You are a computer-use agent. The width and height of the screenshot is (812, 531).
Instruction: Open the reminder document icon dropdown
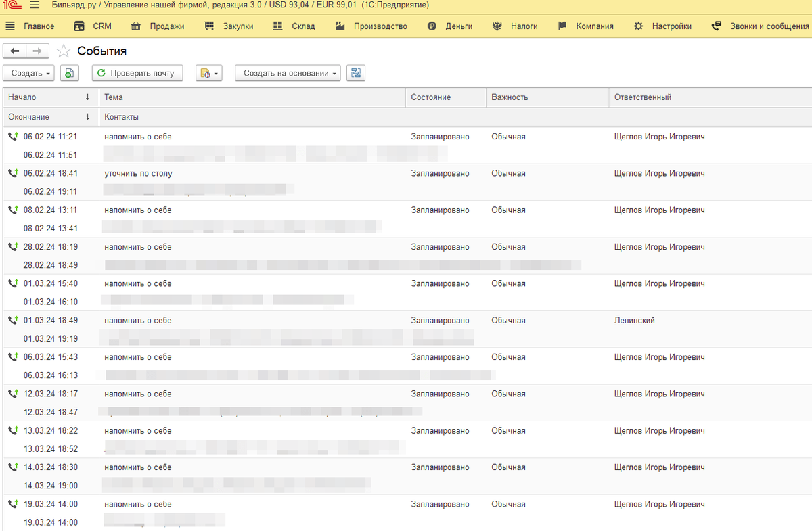click(208, 73)
